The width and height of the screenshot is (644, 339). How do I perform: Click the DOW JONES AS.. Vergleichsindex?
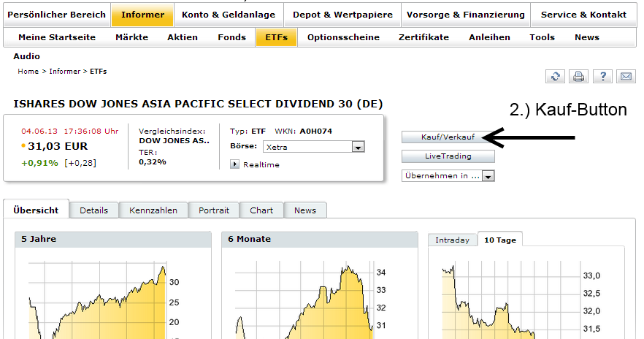click(174, 140)
